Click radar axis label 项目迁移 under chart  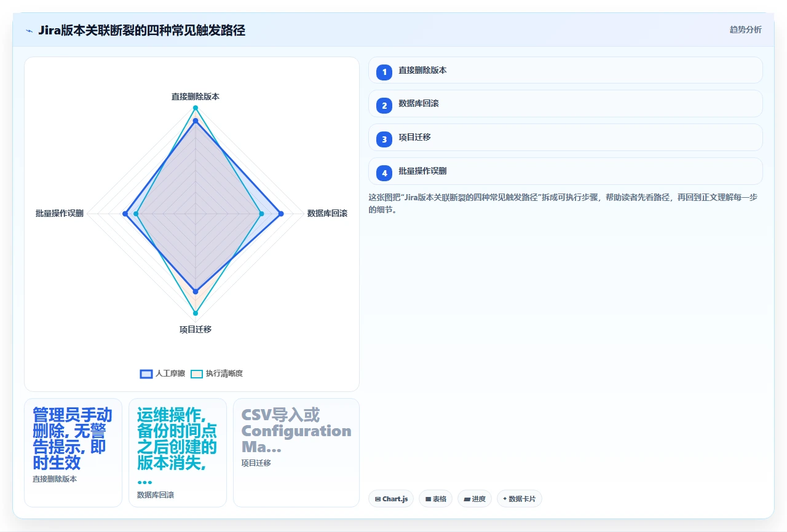[196, 329]
